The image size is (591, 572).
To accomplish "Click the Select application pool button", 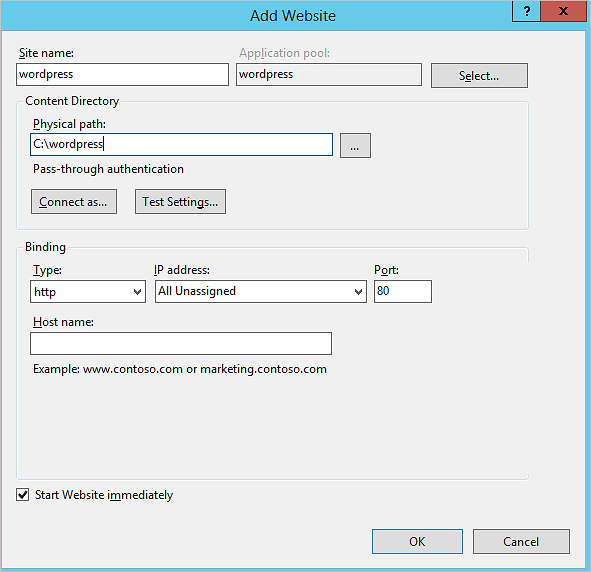I will click(x=479, y=76).
